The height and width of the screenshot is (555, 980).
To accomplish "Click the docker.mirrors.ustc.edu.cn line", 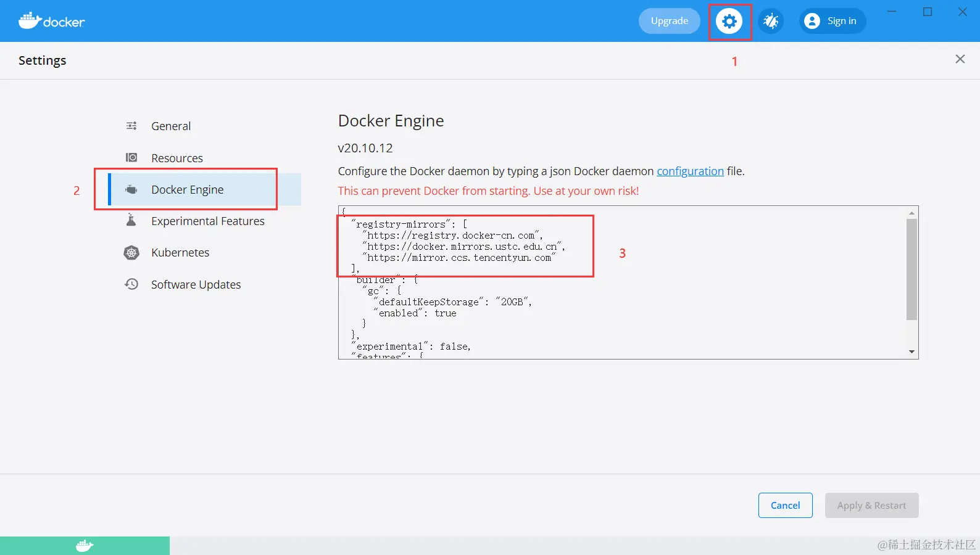I will (463, 247).
